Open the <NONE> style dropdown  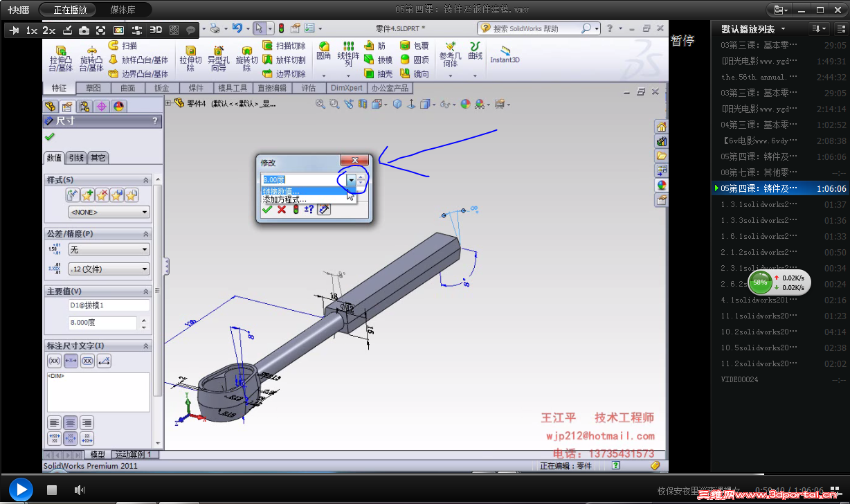pos(109,213)
